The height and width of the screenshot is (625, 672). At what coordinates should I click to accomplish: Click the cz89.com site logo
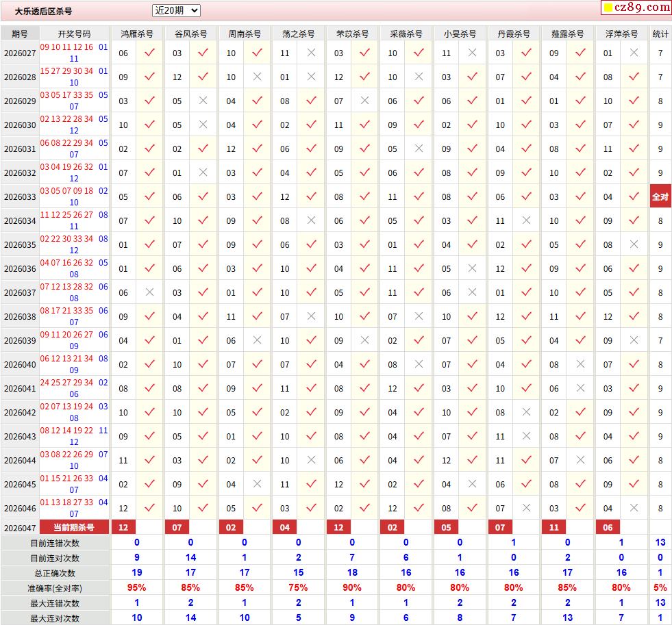pyautogui.click(x=641, y=8)
